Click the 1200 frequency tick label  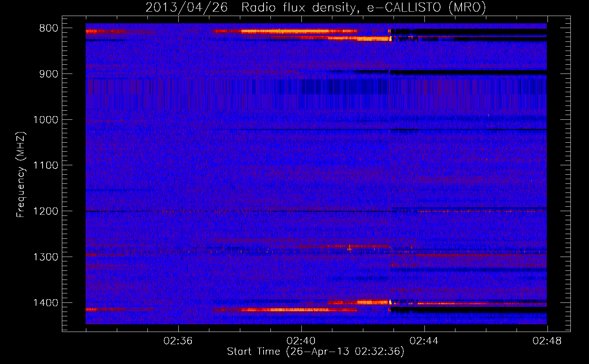pyautogui.click(x=46, y=211)
